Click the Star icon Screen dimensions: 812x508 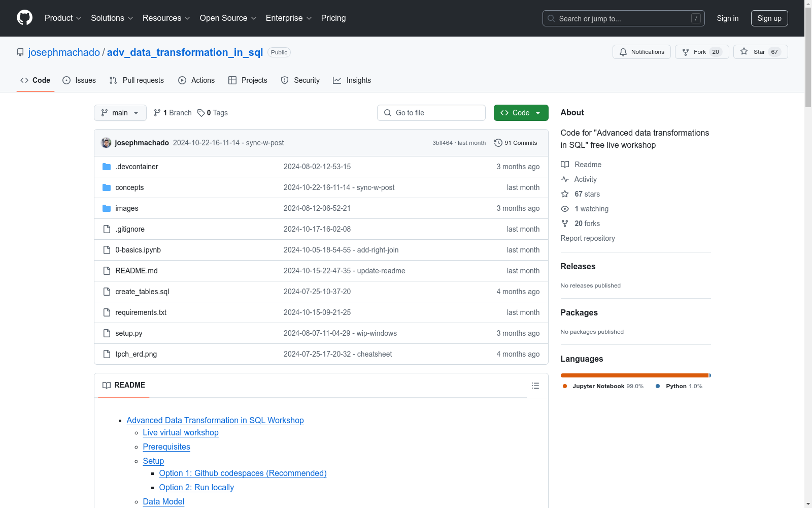point(744,51)
